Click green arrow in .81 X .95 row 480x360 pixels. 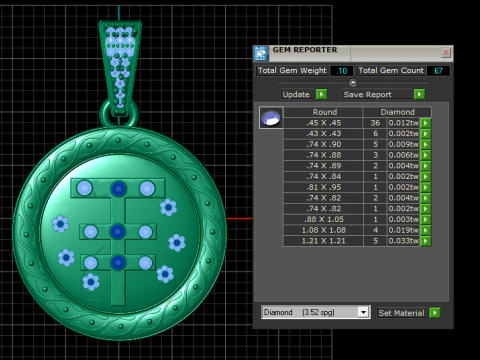point(425,187)
